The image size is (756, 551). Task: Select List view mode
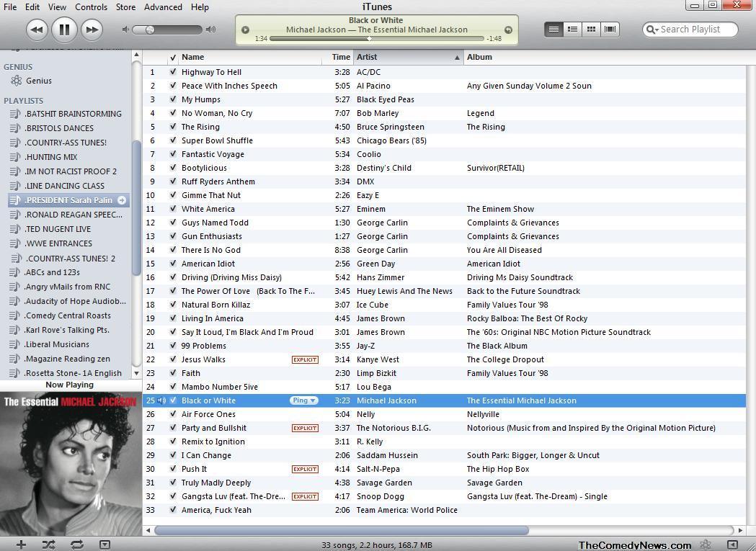click(x=553, y=29)
